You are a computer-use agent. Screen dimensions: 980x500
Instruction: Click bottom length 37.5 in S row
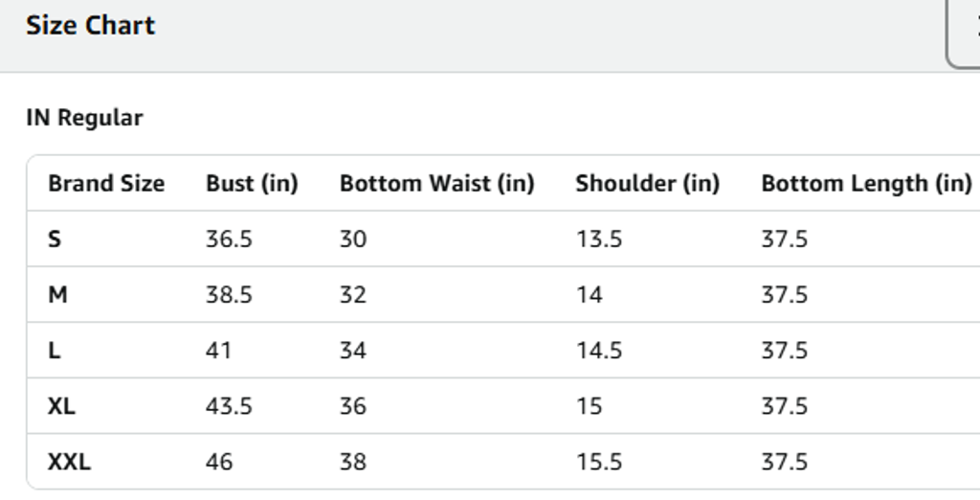pos(784,239)
